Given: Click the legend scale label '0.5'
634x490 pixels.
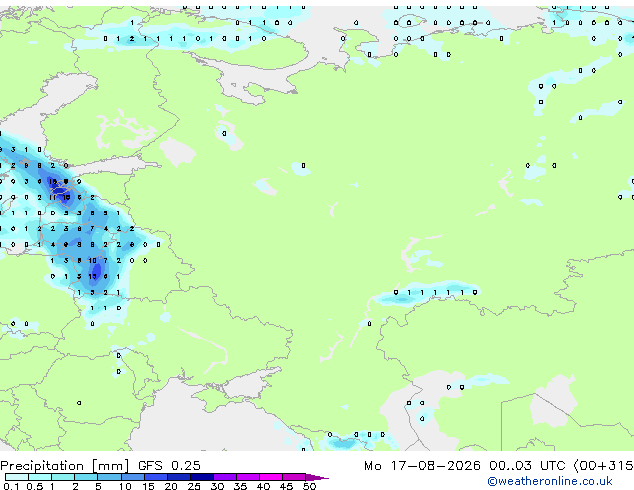Looking at the screenshot, I should (35, 486).
